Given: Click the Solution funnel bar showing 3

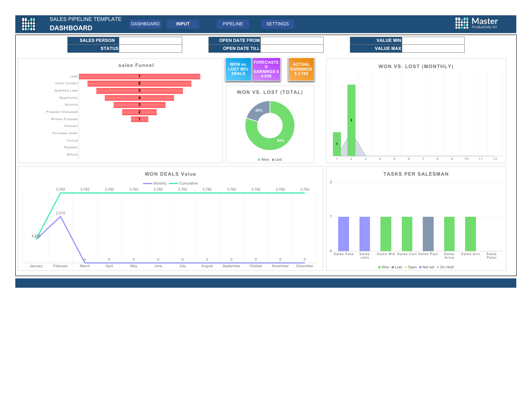Looking at the screenshot, I should click(x=139, y=105).
